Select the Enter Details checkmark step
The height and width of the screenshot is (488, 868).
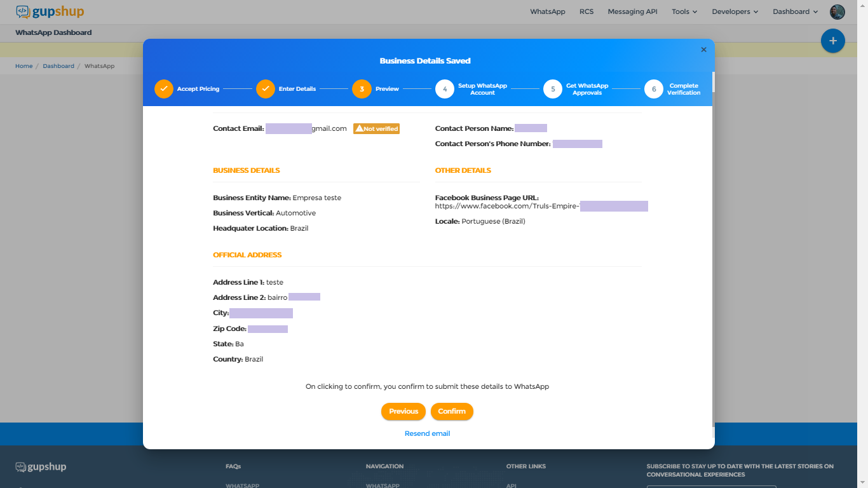pyautogui.click(x=266, y=89)
